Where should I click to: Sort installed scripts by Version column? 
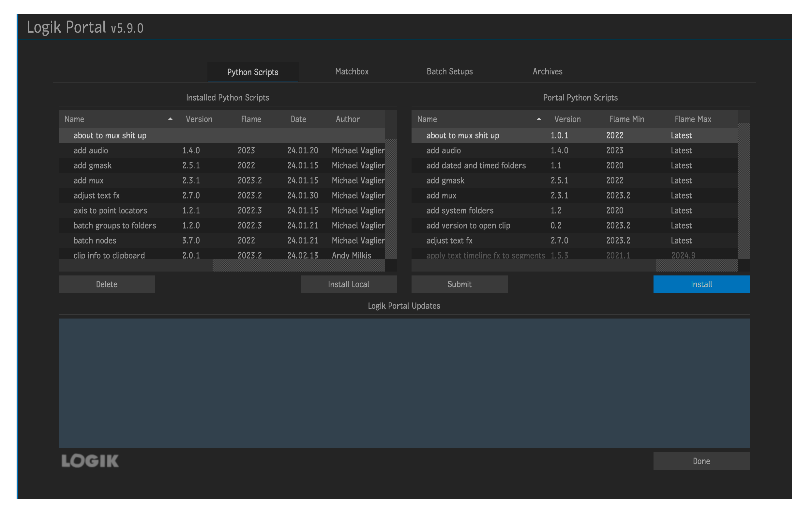click(199, 119)
